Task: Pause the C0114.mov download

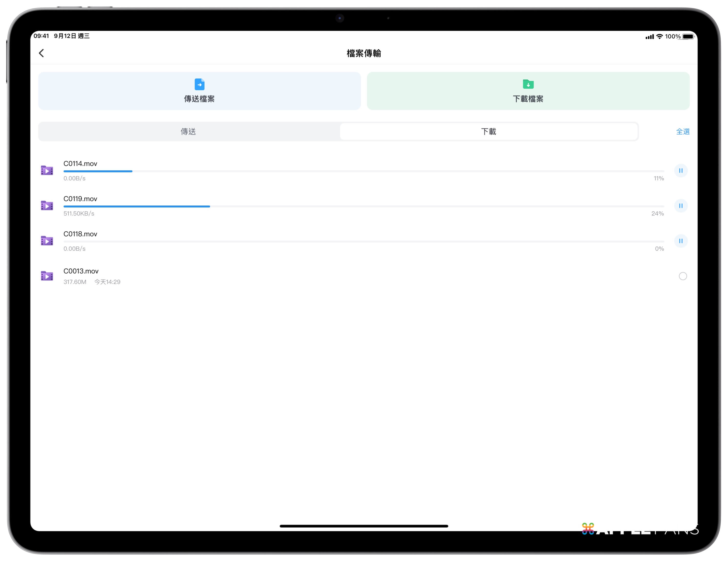Action: pyautogui.click(x=681, y=171)
